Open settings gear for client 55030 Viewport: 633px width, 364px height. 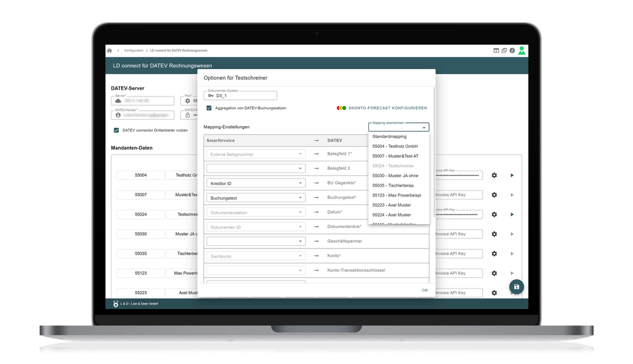pos(494,234)
